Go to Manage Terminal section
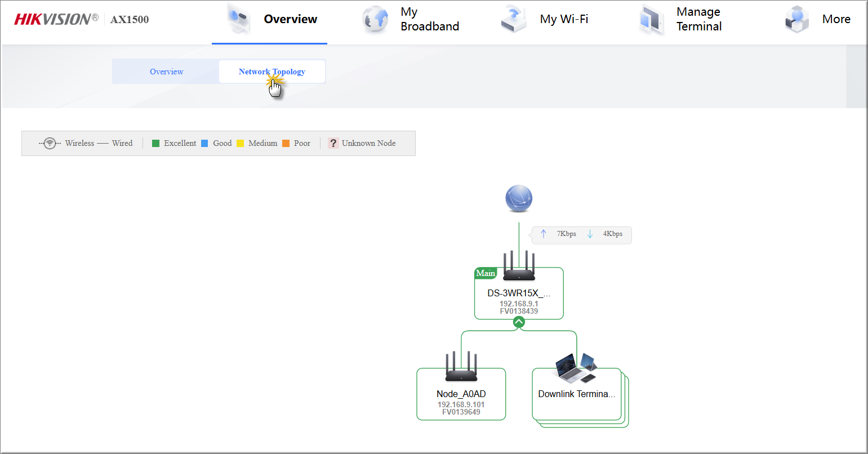The height and width of the screenshot is (454, 868). 698,19
